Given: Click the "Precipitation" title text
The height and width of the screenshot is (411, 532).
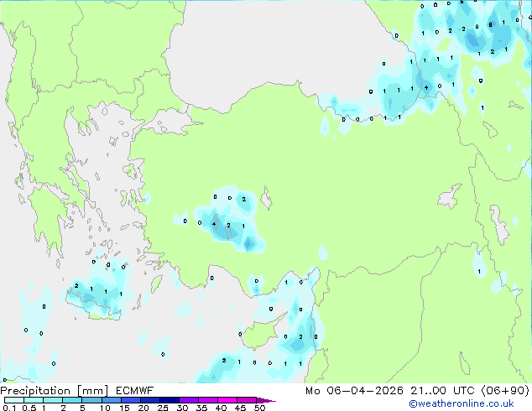Looking at the screenshot, I should [35, 391].
